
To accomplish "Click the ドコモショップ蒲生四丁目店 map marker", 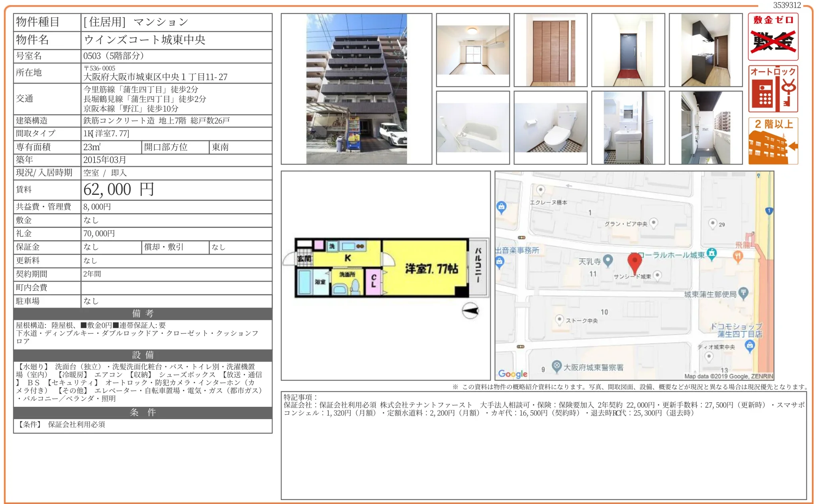I will 750,345.
